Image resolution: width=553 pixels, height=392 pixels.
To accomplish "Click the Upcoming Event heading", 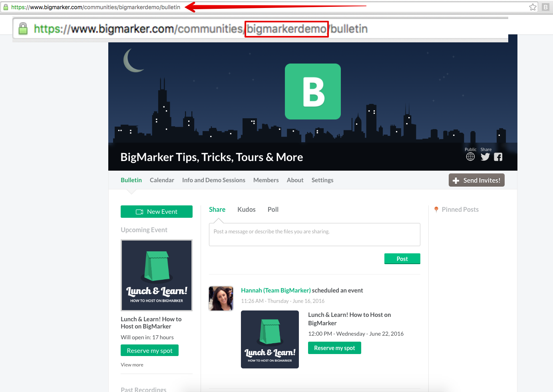I will pos(144,230).
